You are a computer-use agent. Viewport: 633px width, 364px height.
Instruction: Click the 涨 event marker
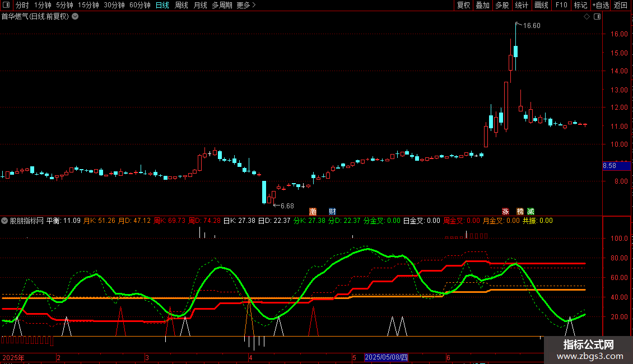505,212
